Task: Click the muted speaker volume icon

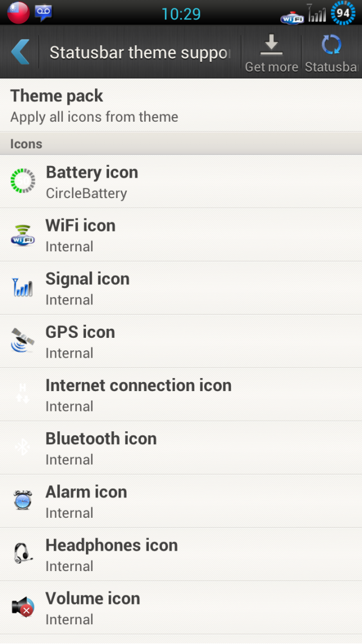Action: [23, 607]
